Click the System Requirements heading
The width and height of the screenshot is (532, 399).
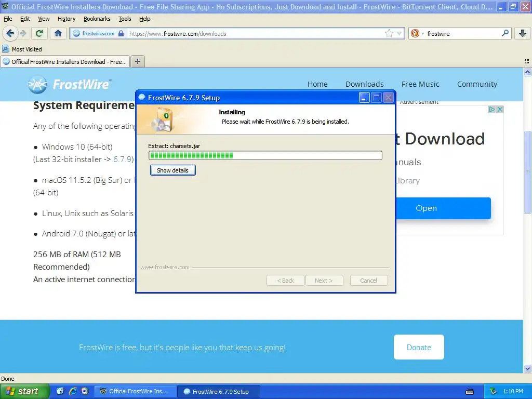pyautogui.click(x=84, y=105)
